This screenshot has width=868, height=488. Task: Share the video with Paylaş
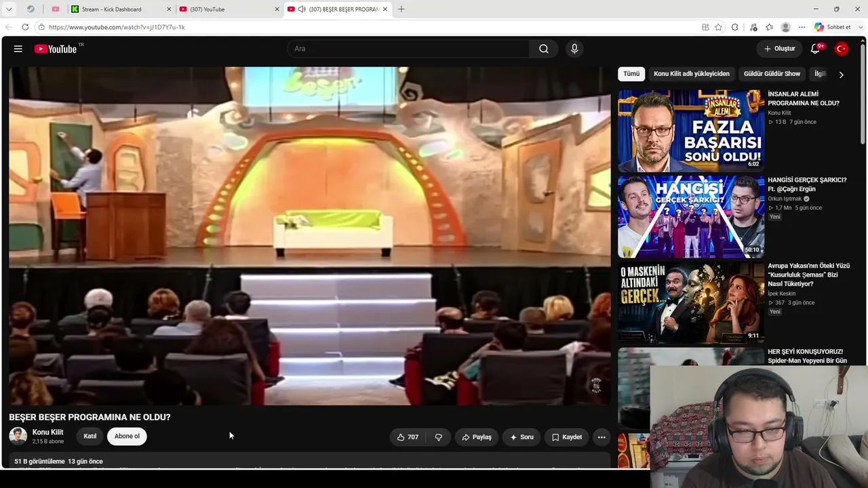[477, 437]
